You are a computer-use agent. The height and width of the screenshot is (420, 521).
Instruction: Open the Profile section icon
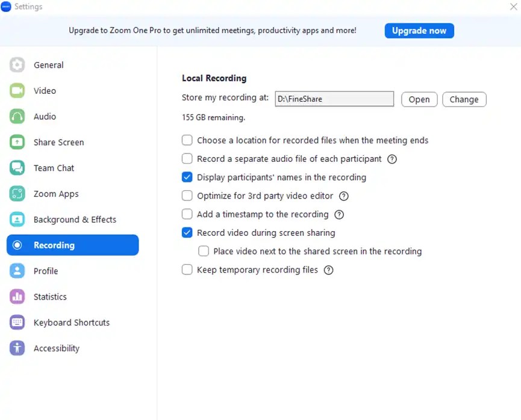pos(17,271)
